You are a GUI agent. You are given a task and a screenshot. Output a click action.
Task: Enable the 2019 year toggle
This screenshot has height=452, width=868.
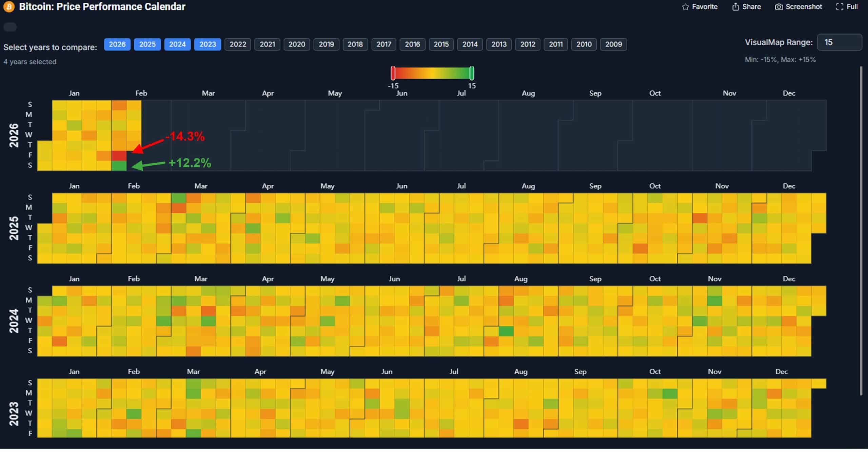point(326,44)
